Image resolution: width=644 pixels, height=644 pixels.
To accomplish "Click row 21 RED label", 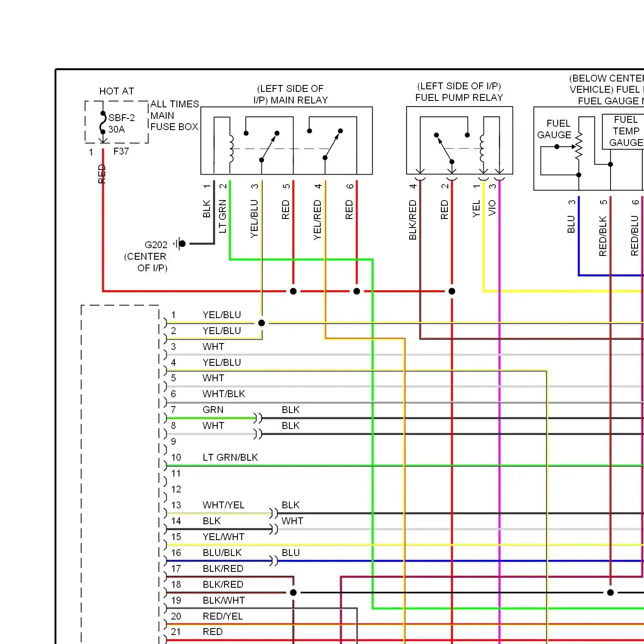I will pos(213,632).
